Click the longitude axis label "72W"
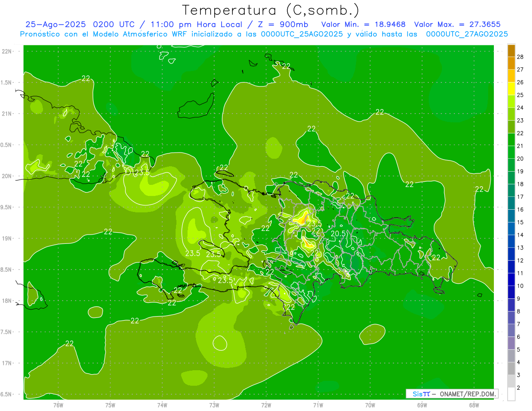The image size is (532, 411). coord(266,404)
